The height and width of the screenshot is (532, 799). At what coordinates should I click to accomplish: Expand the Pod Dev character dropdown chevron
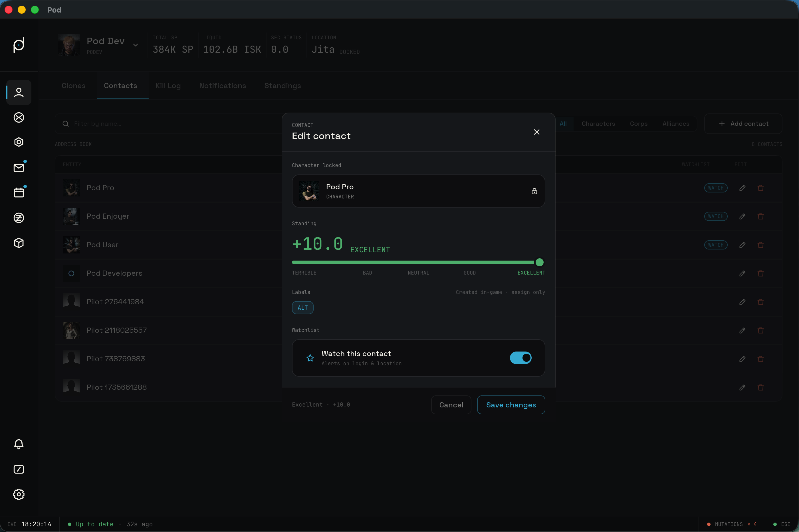click(136, 45)
